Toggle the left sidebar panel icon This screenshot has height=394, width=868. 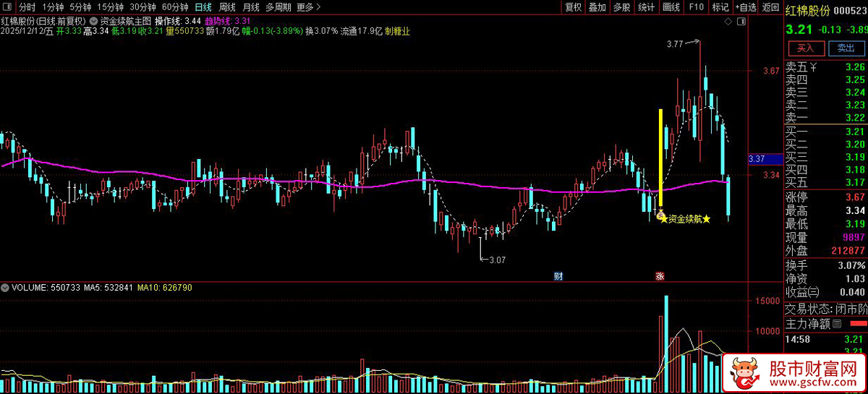[8, 7]
